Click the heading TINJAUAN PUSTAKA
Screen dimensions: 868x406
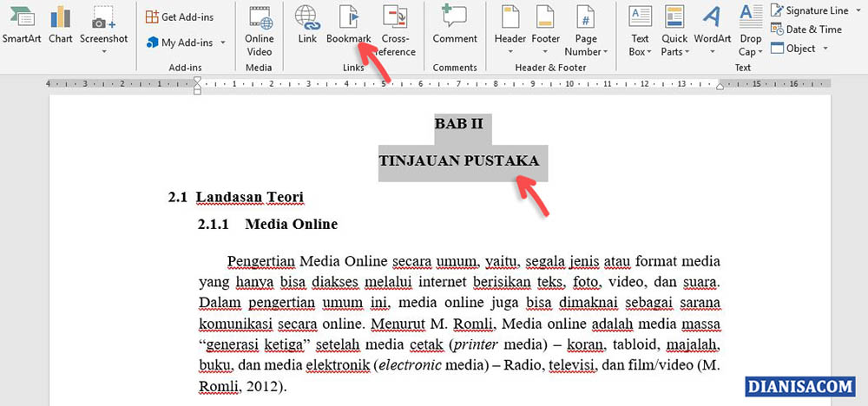click(x=459, y=160)
